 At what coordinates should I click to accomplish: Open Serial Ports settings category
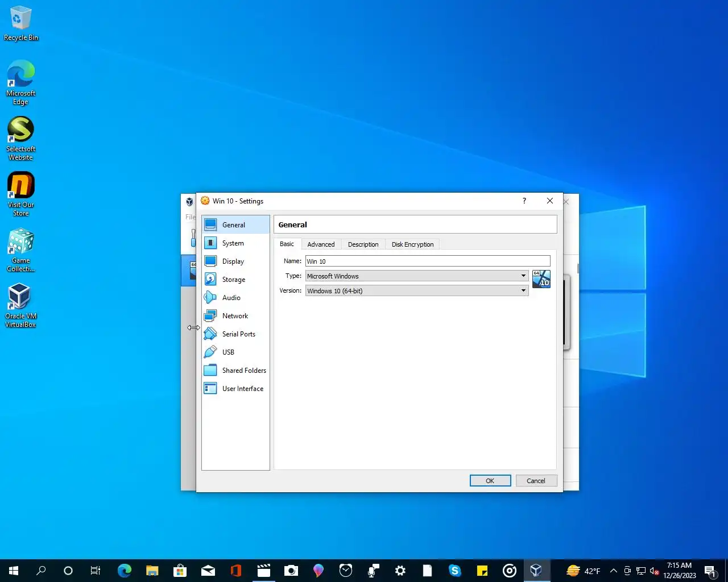pos(235,334)
